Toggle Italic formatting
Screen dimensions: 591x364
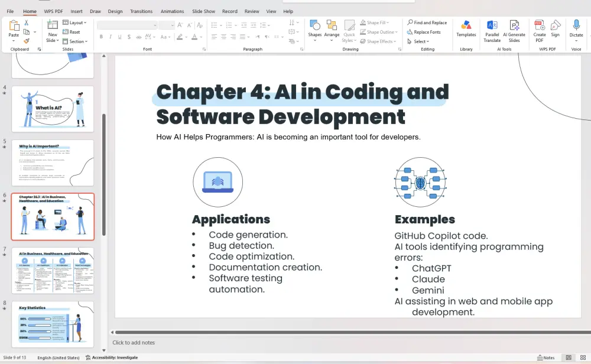tap(111, 37)
